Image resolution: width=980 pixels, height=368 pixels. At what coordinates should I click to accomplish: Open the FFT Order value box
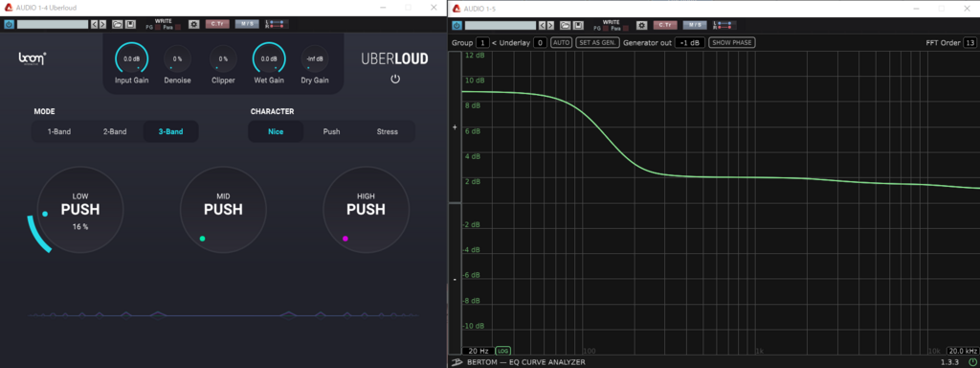969,42
